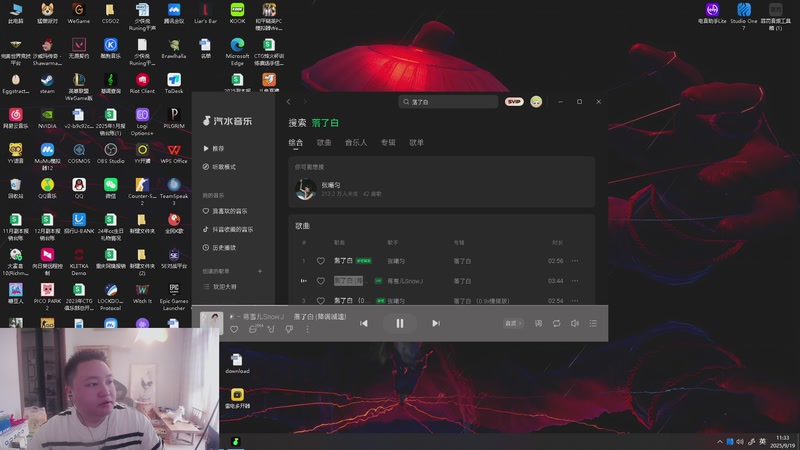Select the Riot Client desktop icon
The image size is (800, 450).
(142, 84)
